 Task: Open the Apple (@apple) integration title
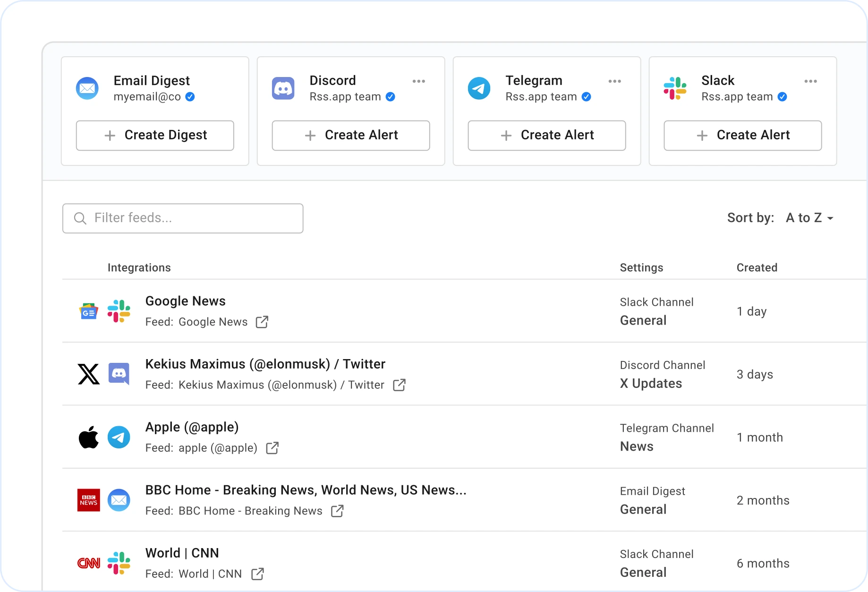click(192, 427)
